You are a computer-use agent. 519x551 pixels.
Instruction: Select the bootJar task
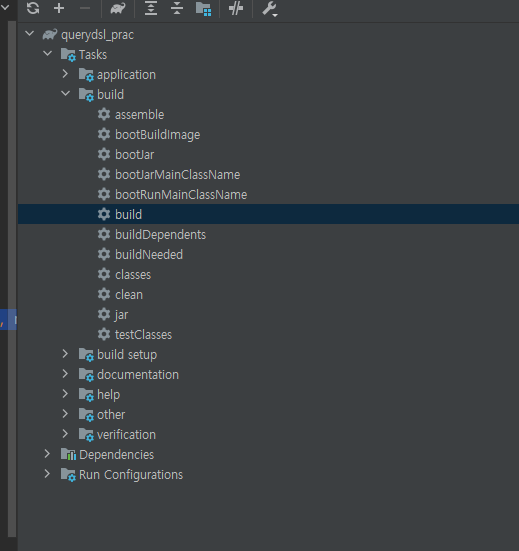point(135,155)
